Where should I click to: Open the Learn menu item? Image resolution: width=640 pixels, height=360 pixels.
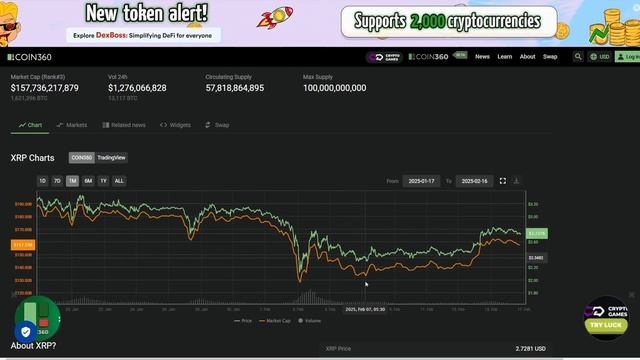pos(504,57)
